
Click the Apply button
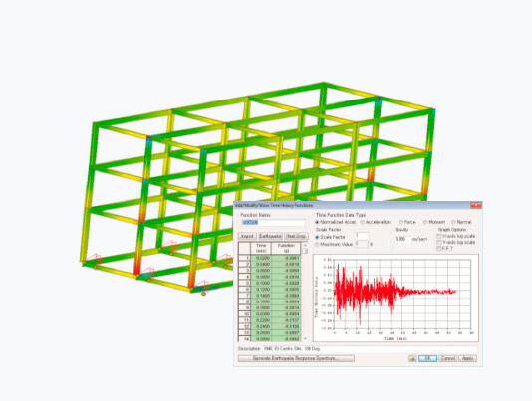tap(467, 358)
